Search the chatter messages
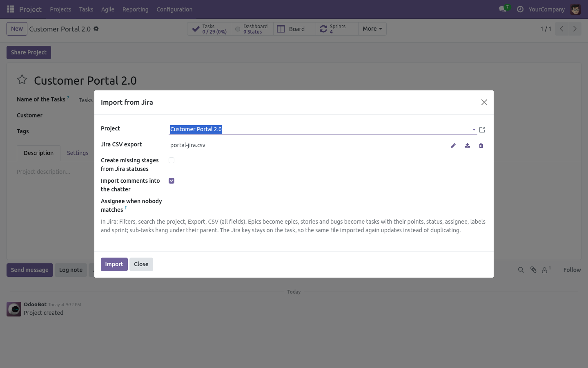This screenshot has width=588, height=368. point(521,270)
